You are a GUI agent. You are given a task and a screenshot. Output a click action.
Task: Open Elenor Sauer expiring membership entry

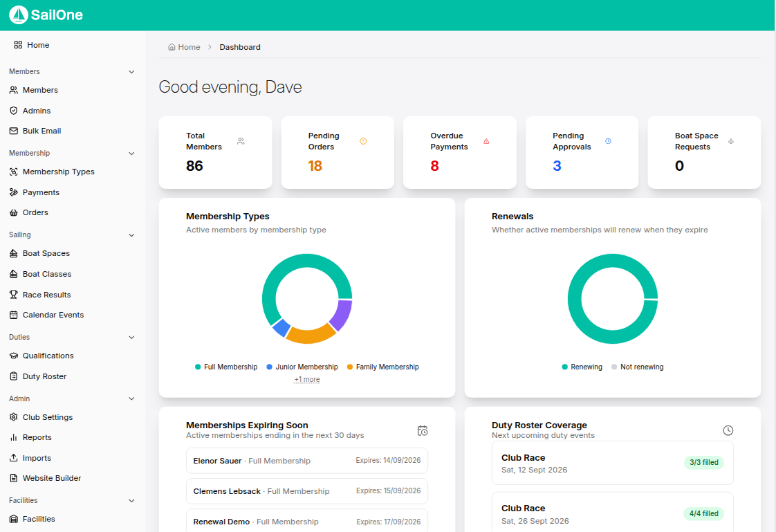pos(307,461)
